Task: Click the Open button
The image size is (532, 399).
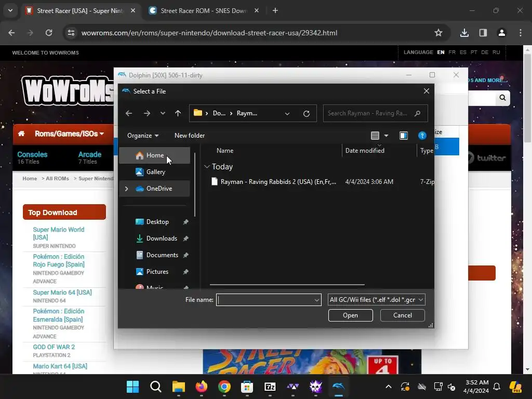Action: coord(350,315)
